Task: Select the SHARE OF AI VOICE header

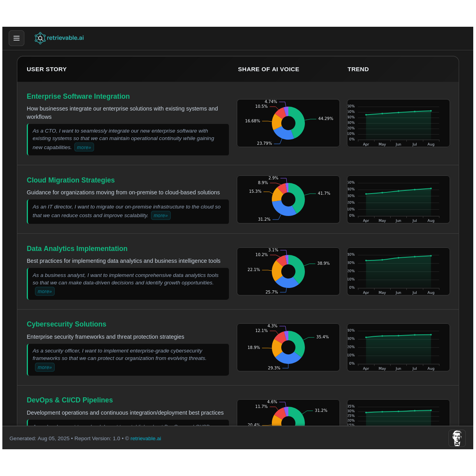Action: point(268,69)
